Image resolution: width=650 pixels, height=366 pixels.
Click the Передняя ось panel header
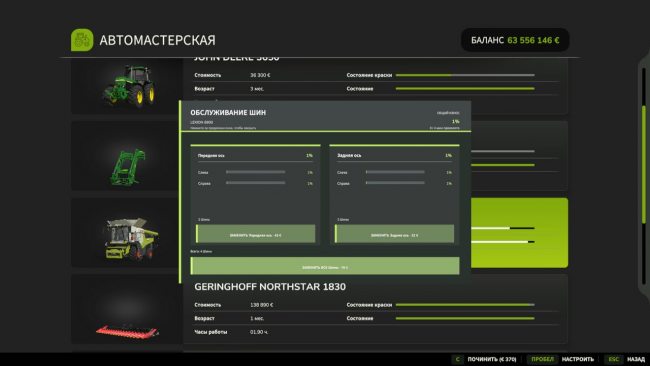click(x=255, y=155)
